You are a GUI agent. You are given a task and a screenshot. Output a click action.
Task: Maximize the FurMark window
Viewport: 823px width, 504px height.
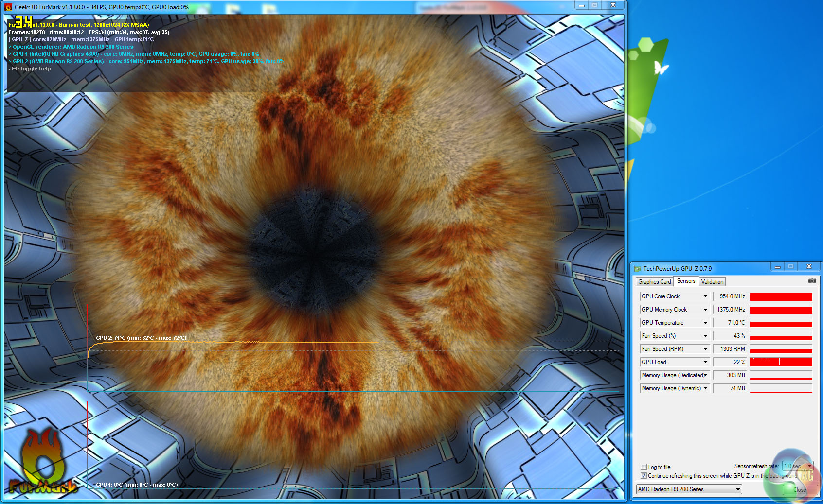594,5
